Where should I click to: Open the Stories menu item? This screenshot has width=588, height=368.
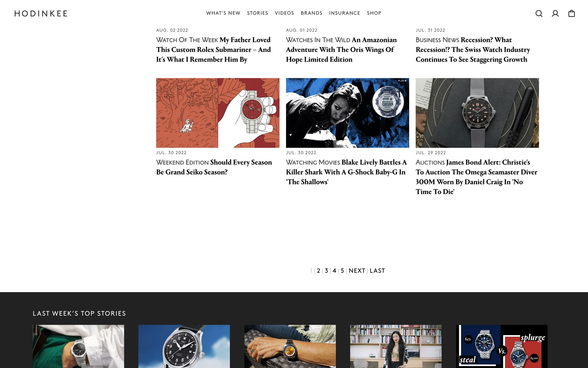point(258,13)
